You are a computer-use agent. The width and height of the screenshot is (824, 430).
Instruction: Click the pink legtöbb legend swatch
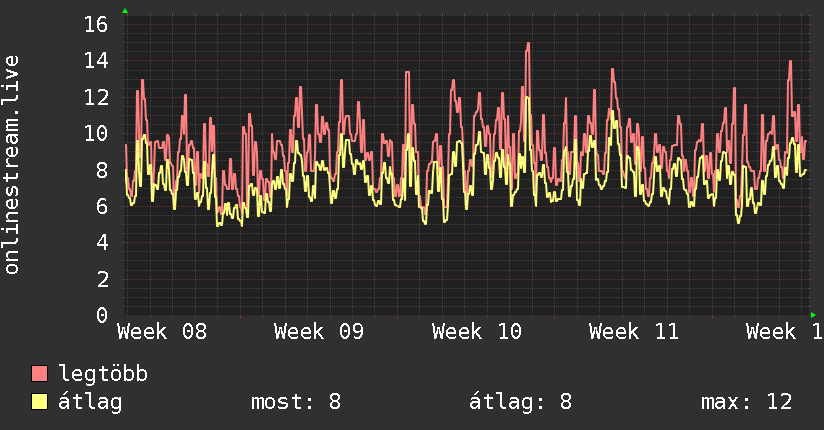click(x=39, y=373)
